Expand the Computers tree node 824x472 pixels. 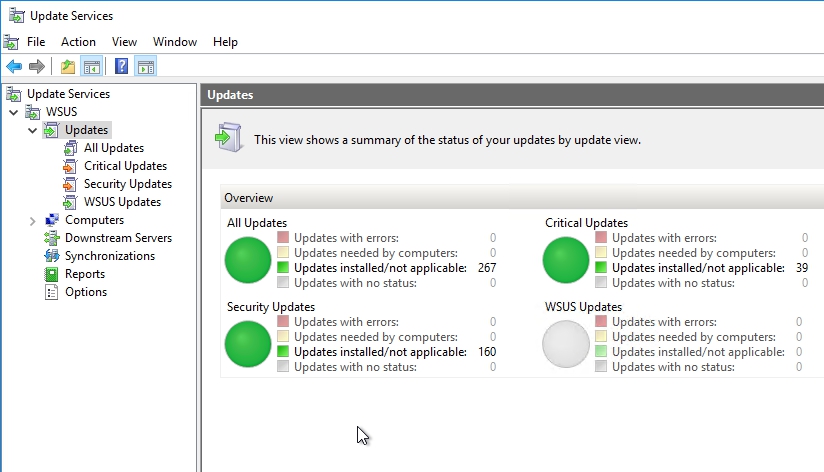(x=33, y=221)
